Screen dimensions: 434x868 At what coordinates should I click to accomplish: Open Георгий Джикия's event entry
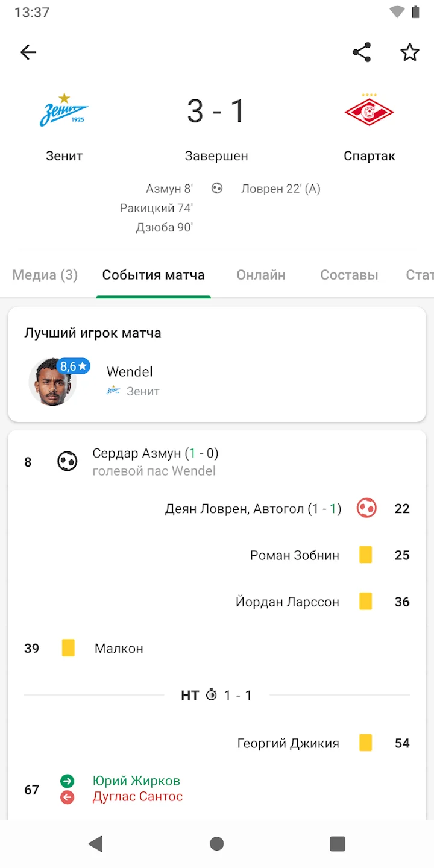(288, 743)
